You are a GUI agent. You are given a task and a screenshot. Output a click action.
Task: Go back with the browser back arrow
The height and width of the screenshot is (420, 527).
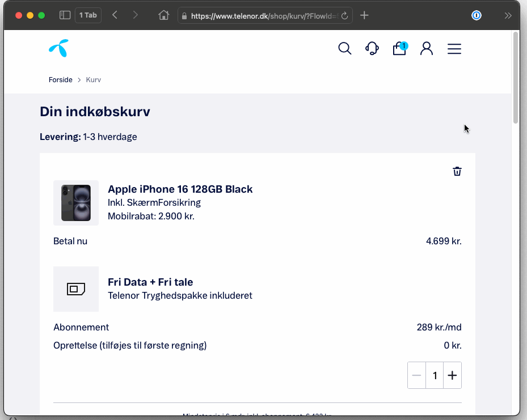115,15
